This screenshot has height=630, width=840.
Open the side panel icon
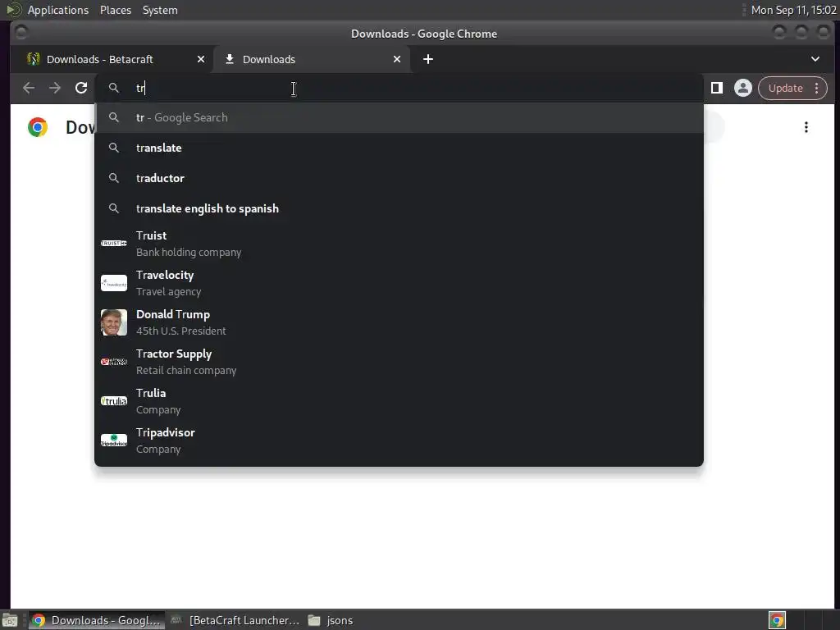click(717, 88)
